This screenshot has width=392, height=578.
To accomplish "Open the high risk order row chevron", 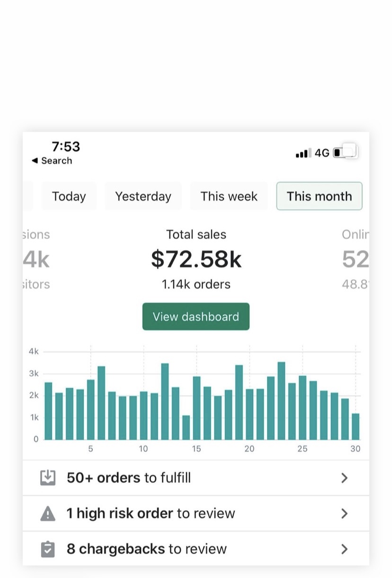I will [344, 514].
